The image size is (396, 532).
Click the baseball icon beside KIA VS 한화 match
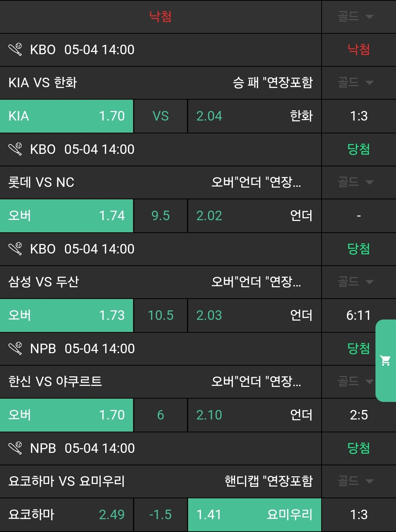tap(15, 49)
